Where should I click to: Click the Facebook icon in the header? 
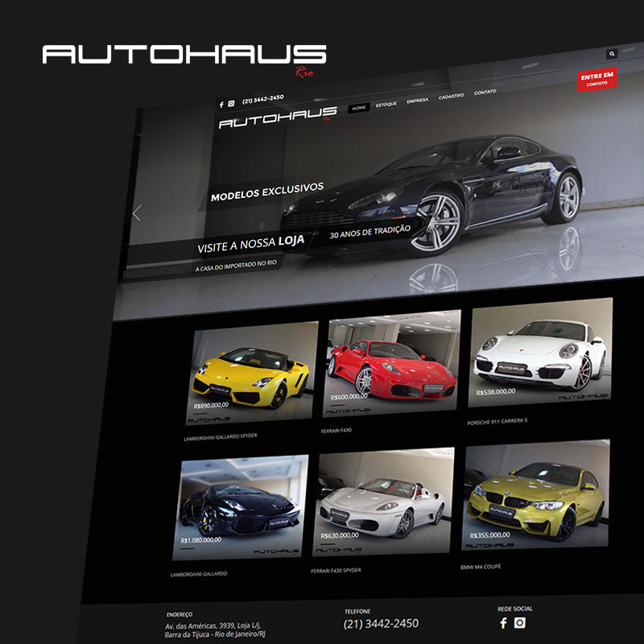click(221, 105)
